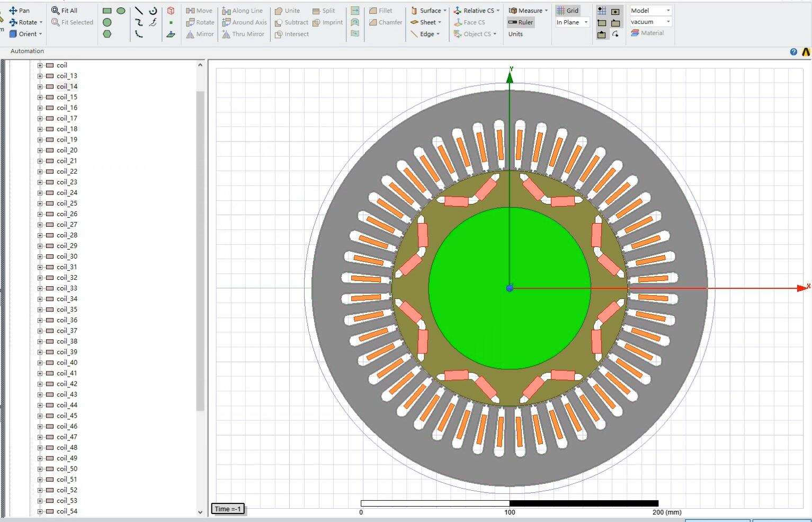Toggle the Ruler display
The width and height of the screenshot is (812, 522).
click(x=521, y=22)
